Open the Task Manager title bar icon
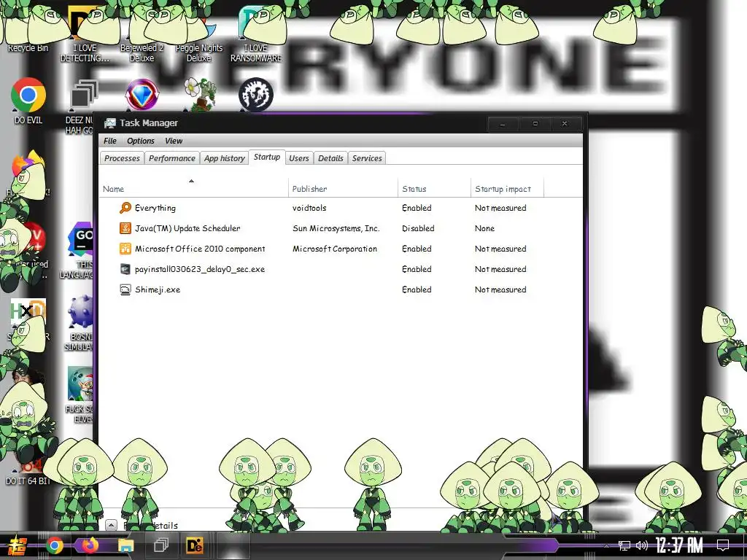Image resolution: width=747 pixels, height=560 pixels. (110, 122)
